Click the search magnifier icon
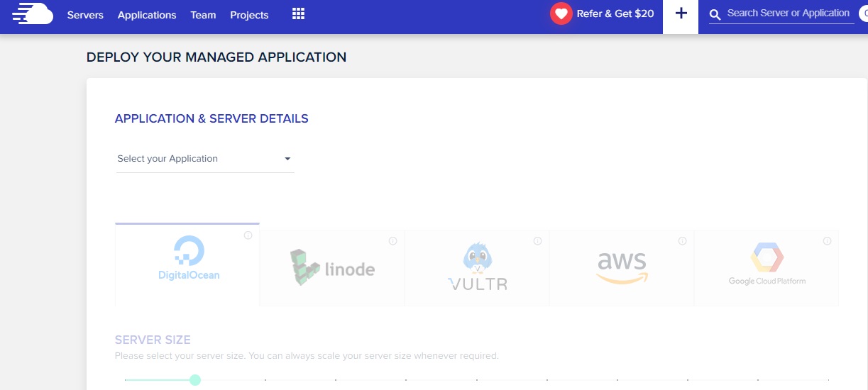Viewport: 868px width, 390px height. pos(715,14)
